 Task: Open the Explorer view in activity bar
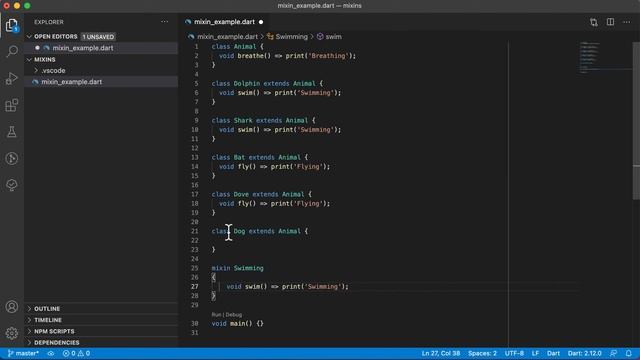[x=12, y=25]
